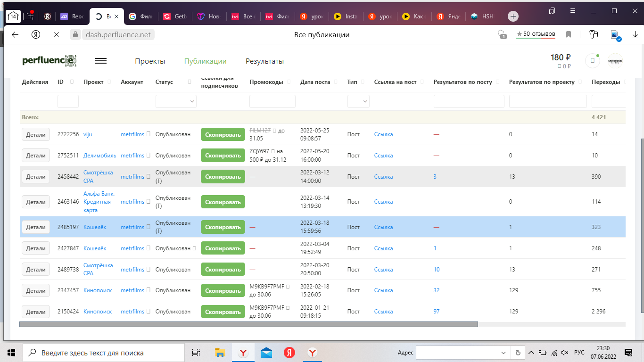Open the Результаты menu item
This screenshot has width=644, height=362.
click(264, 61)
